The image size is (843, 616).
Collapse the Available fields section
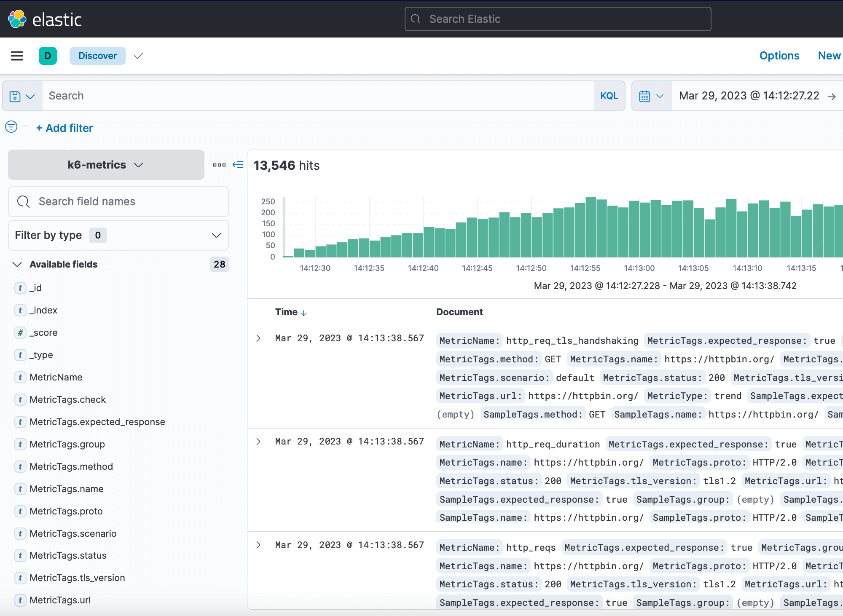click(17, 265)
